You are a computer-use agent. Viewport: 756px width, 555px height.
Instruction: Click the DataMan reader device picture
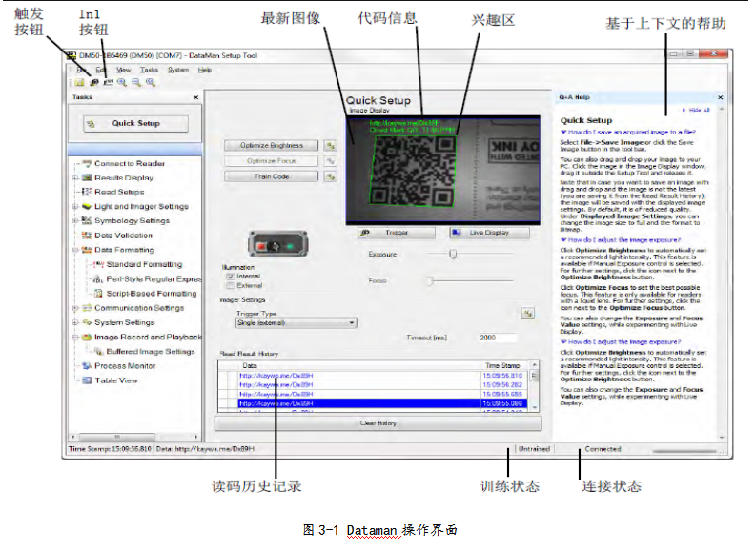[277, 244]
